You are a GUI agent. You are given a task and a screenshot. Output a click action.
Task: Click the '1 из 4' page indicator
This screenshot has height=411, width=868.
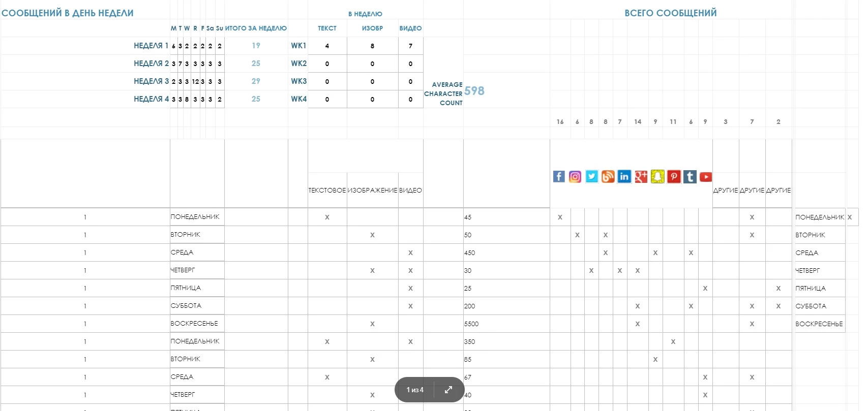[x=415, y=390]
